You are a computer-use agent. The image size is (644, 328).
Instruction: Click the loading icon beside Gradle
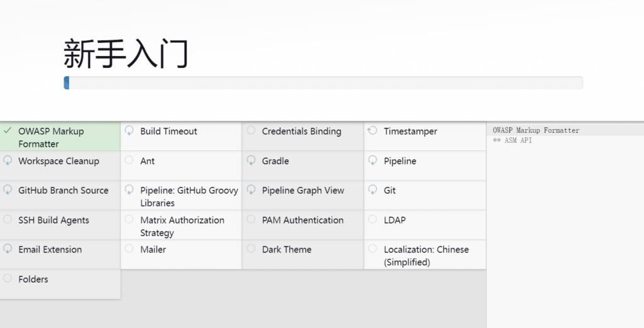point(251,161)
